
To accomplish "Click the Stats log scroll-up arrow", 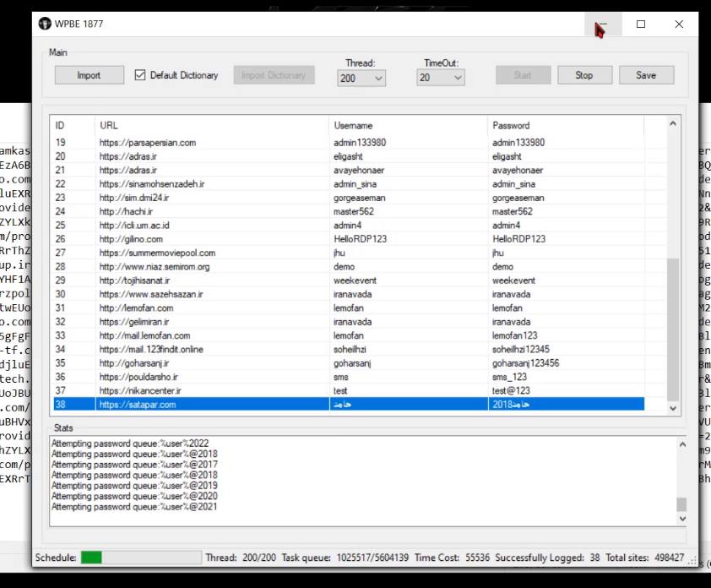I will click(681, 444).
